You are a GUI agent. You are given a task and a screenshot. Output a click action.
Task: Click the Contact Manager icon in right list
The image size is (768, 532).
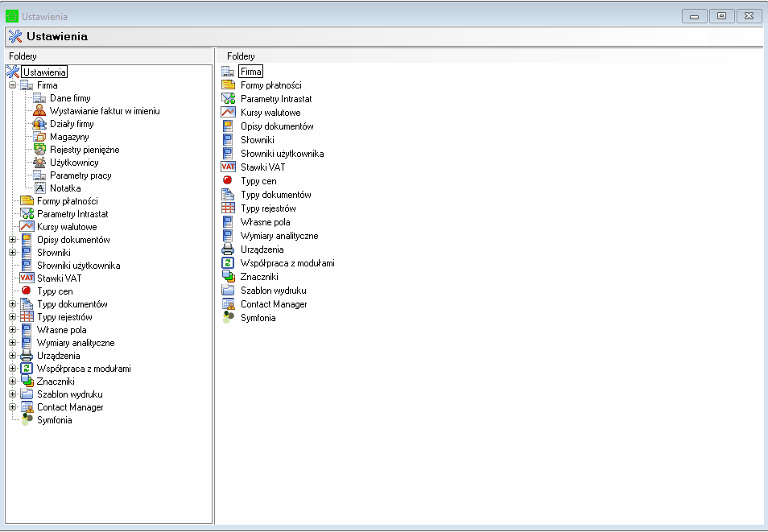(228, 304)
